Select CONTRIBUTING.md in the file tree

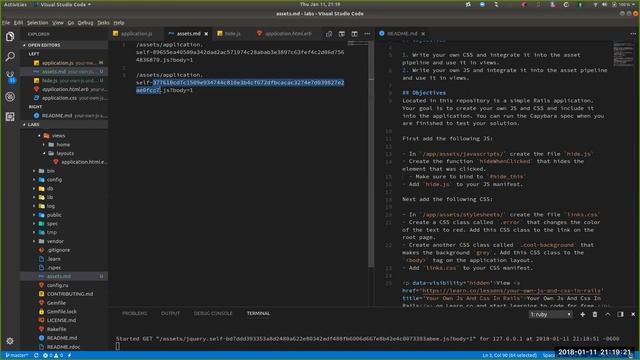[70, 294]
